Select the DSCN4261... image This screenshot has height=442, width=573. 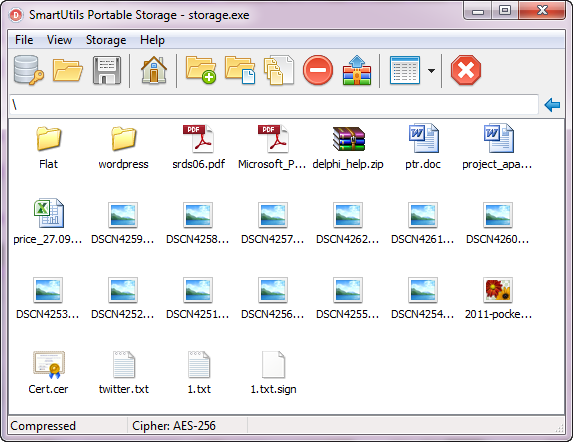(x=423, y=222)
